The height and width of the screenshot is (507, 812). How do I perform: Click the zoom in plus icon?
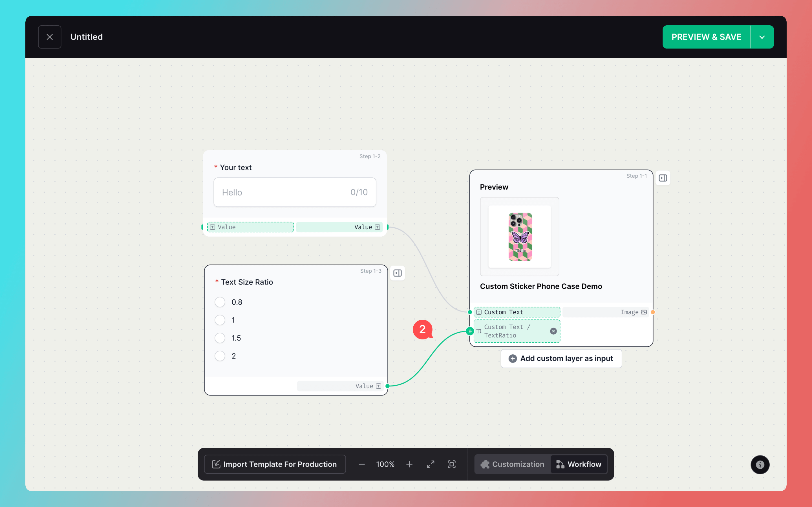(x=409, y=464)
